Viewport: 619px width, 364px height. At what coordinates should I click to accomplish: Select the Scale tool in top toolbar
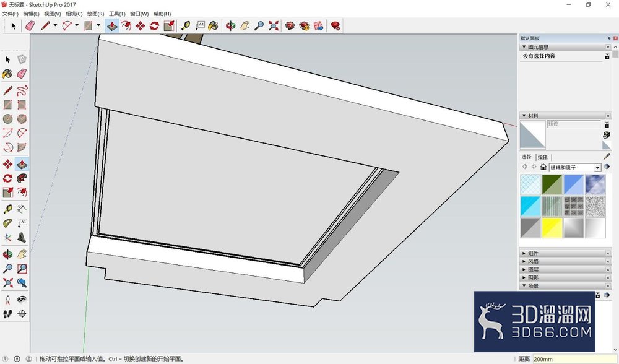coord(169,26)
